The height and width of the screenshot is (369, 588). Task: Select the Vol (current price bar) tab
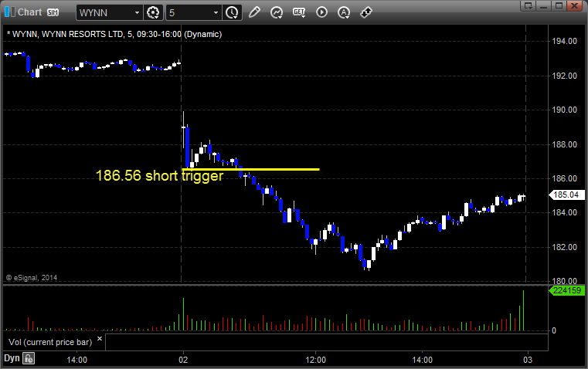(50, 342)
